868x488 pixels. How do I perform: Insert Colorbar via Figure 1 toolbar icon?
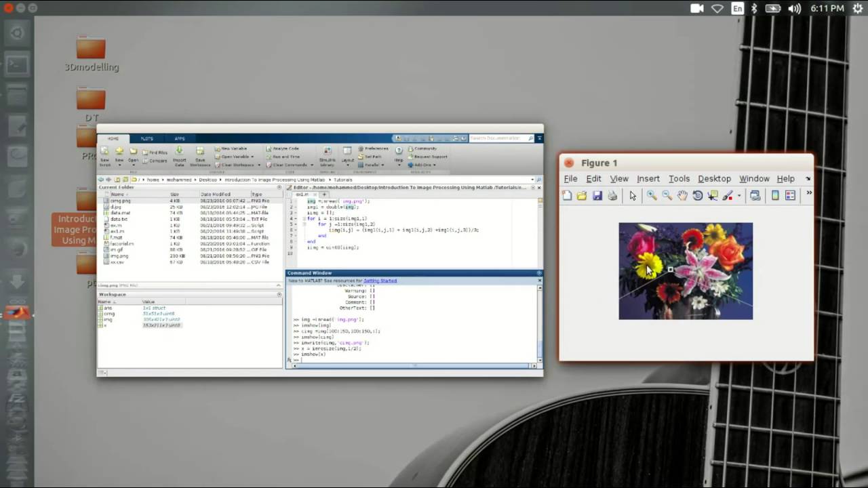pos(775,196)
